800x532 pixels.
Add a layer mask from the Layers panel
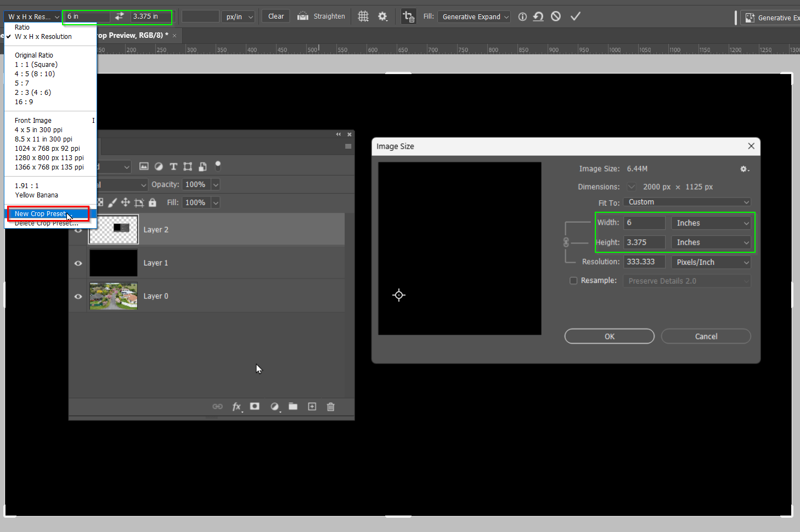254,406
